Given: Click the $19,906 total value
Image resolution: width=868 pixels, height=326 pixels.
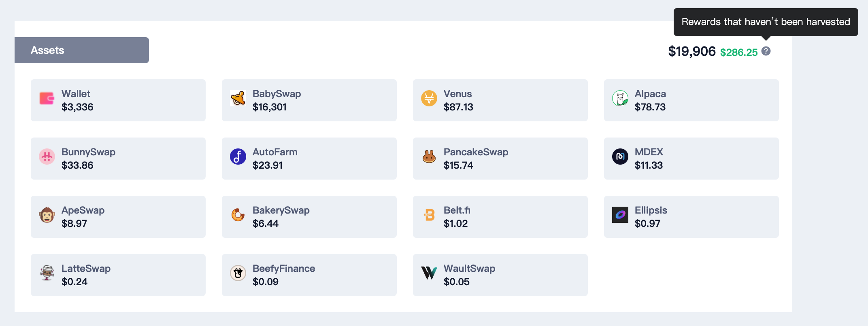Looking at the screenshot, I should pyautogui.click(x=692, y=51).
